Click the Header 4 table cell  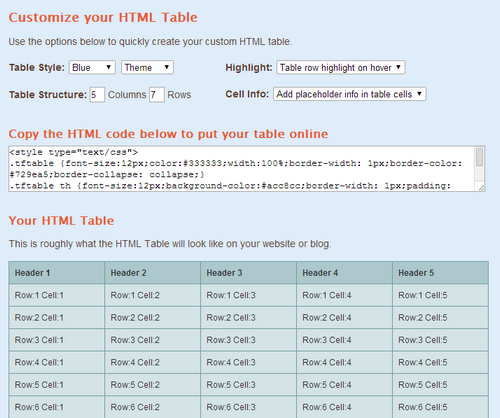345,273
